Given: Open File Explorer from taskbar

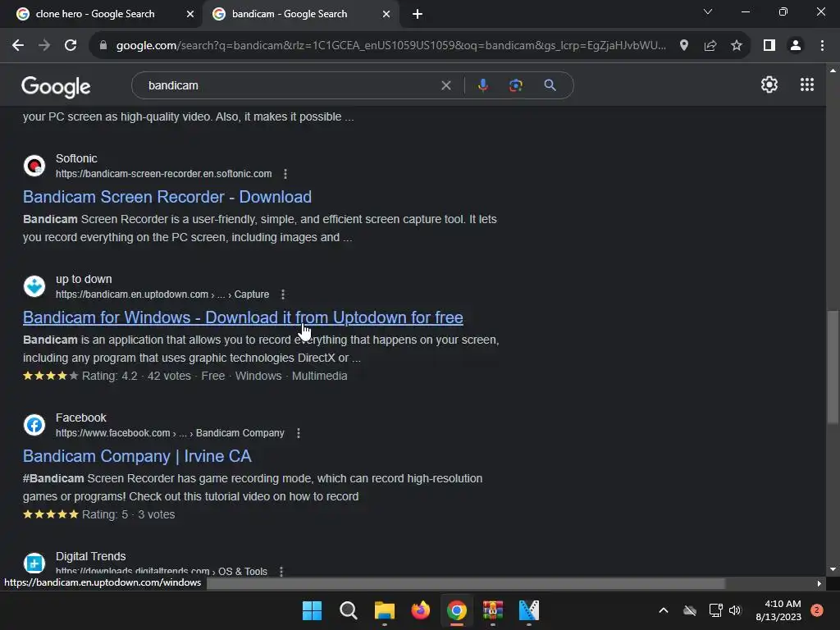Looking at the screenshot, I should point(384,610).
